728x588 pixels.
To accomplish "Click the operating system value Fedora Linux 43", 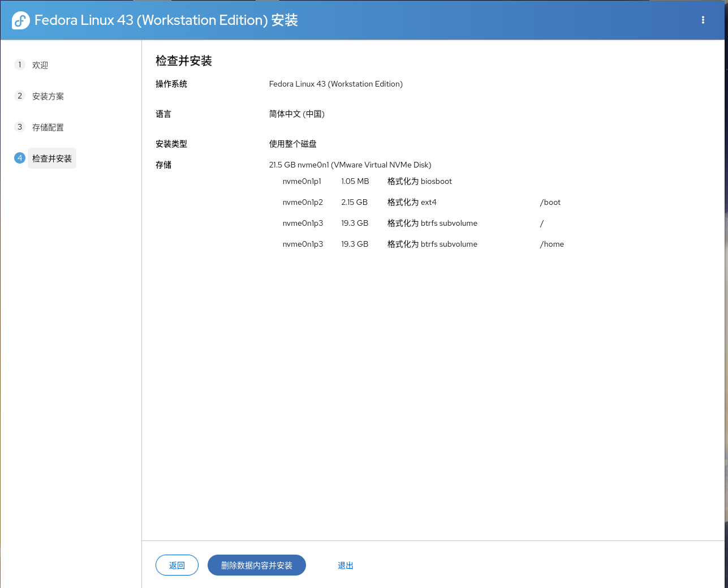I will click(x=335, y=84).
